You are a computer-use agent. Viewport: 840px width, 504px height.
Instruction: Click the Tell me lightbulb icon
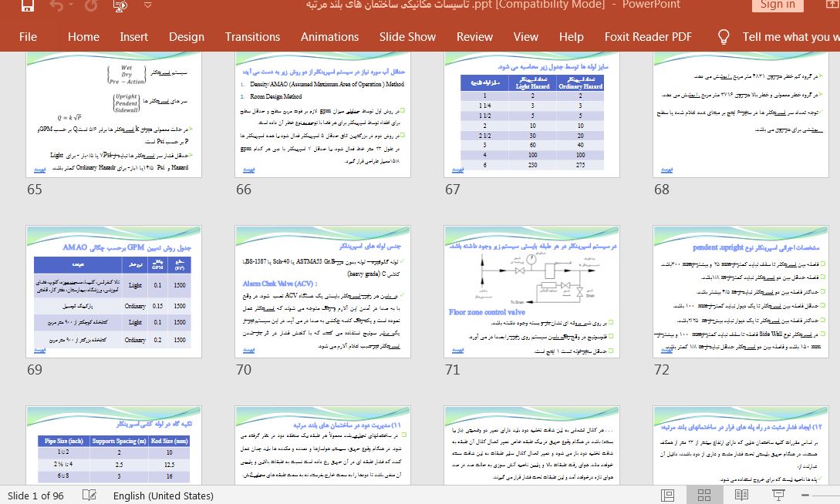[724, 37]
